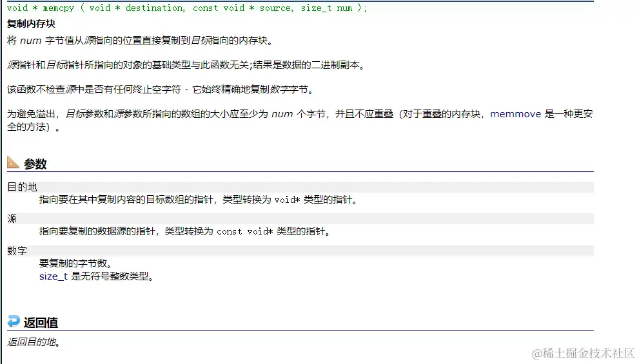
Task: Click the text 是无符号整数类型
Action: pos(112,276)
